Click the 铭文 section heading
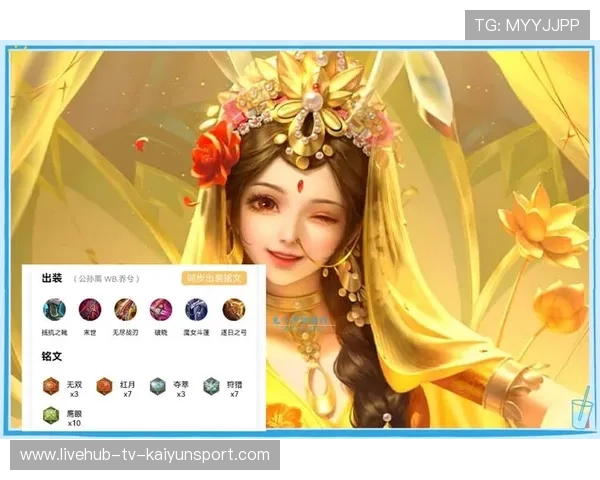The image size is (600, 480). pos(52,356)
